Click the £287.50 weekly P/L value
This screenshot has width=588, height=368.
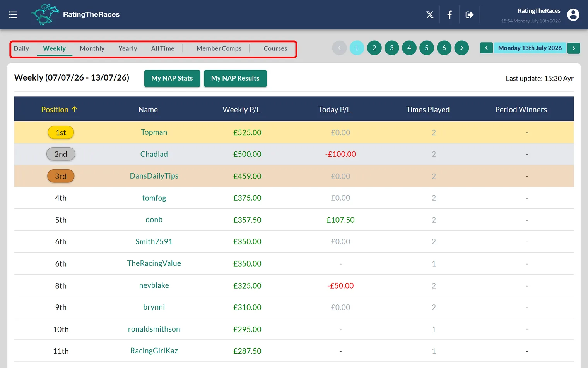(247, 351)
